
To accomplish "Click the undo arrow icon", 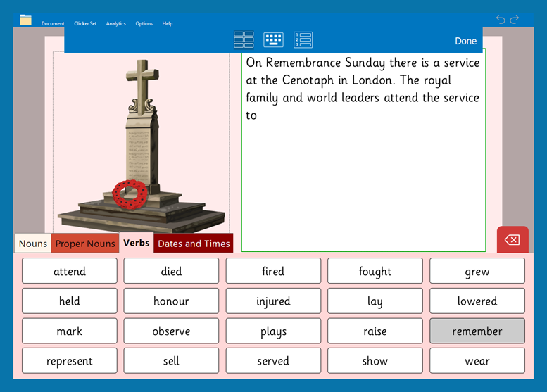I will tap(501, 20).
